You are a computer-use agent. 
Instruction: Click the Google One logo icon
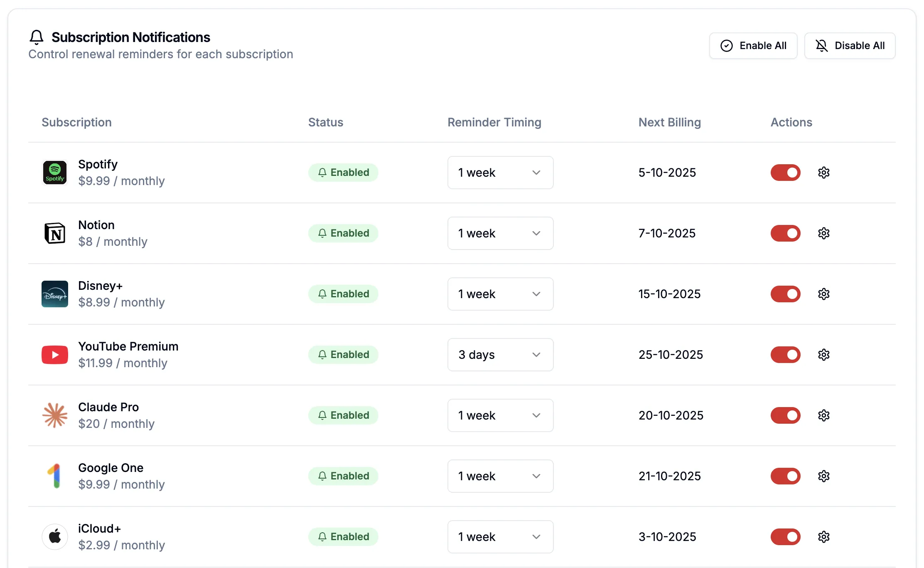[x=55, y=476]
